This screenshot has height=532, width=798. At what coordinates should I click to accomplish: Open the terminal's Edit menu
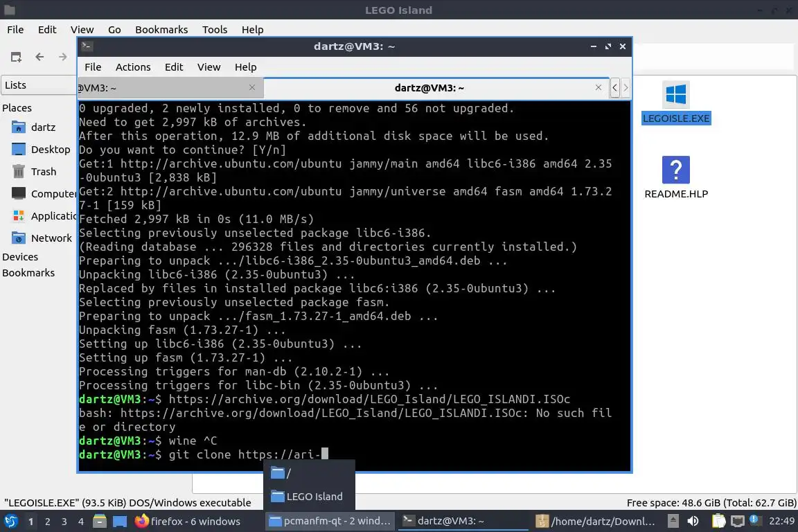174,67
